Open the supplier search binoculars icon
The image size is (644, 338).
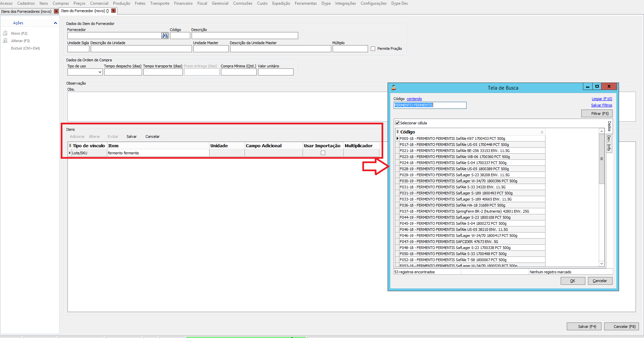[x=165, y=36]
